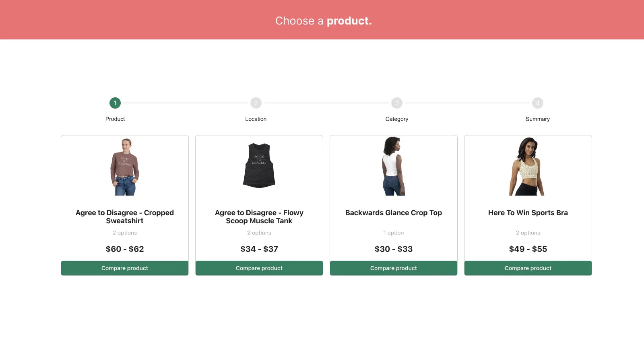This screenshot has height=362, width=644.
Task: Compare the Flowy Scoop Muscle Tank product
Action: click(259, 268)
